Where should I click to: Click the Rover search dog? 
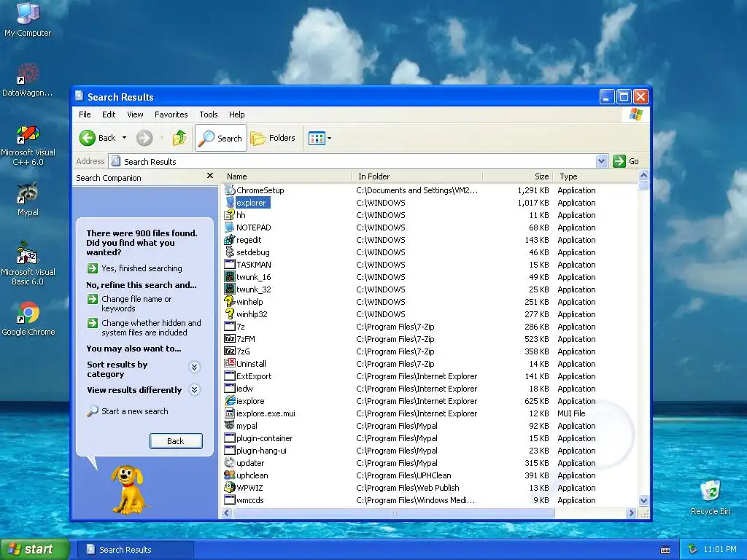click(x=128, y=489)
